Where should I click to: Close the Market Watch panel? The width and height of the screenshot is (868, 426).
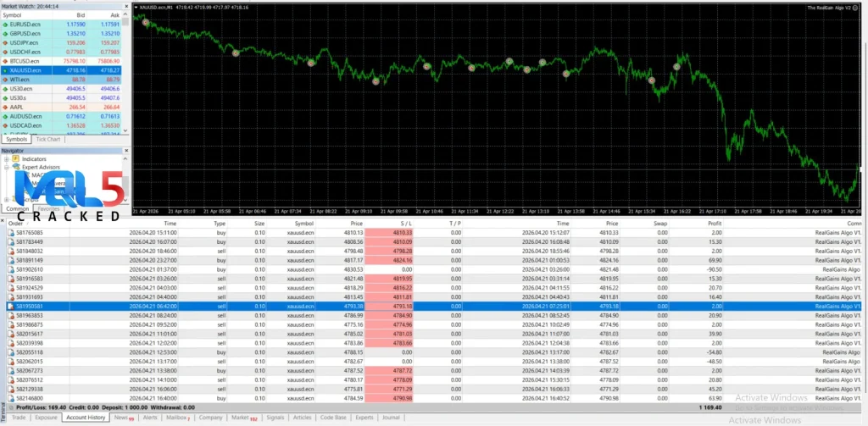point(126,6)
